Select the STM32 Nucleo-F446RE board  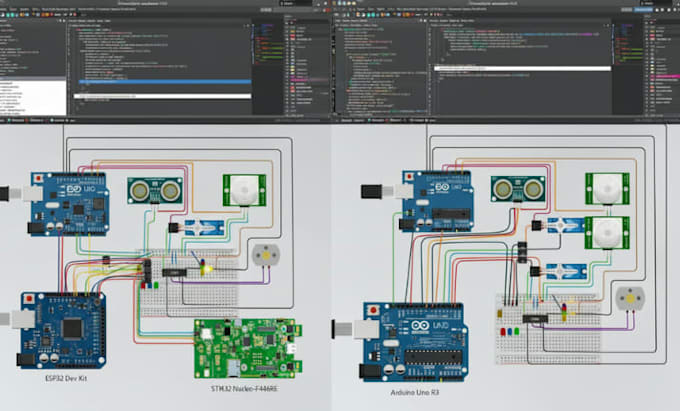point(247,348)
